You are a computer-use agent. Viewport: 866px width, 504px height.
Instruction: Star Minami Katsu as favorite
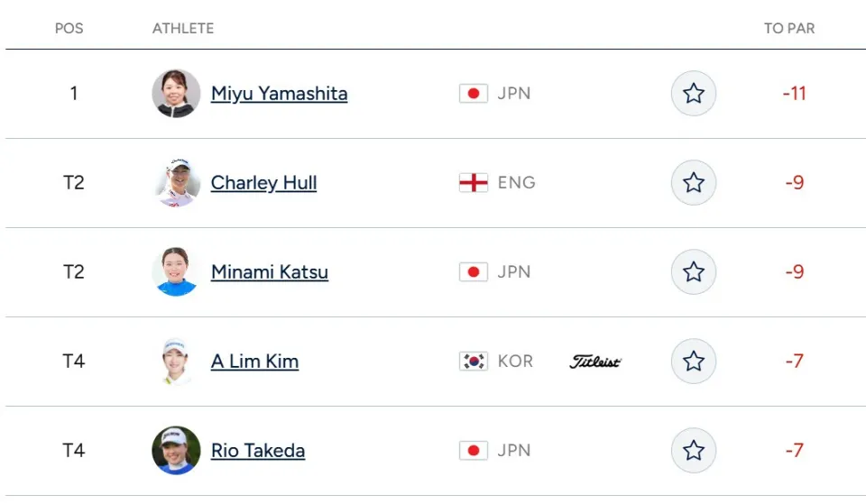point(693,271)
